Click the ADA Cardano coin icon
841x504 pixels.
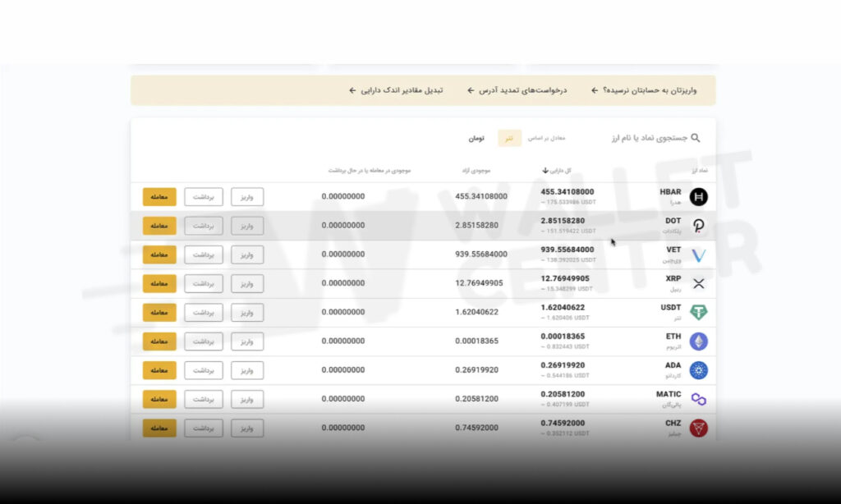pos(698,370)
